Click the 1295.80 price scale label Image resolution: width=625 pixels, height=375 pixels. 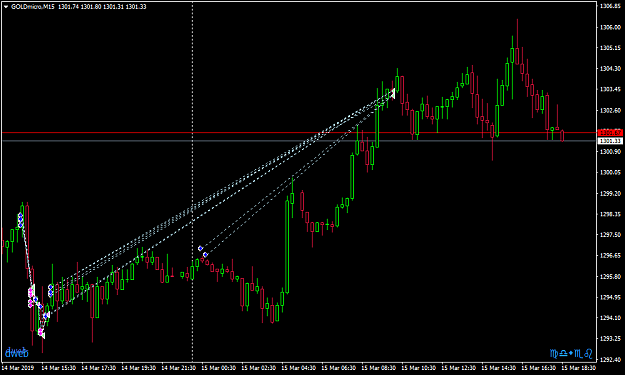click(610, 277)
